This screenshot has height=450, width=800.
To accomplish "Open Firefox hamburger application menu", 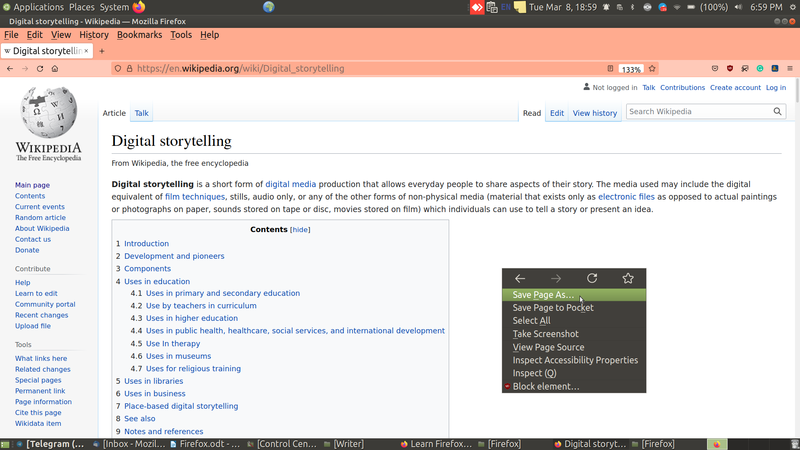I will tap(790, 68).
